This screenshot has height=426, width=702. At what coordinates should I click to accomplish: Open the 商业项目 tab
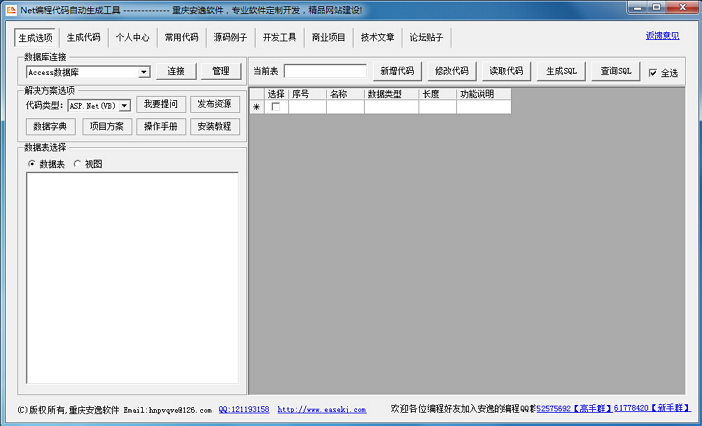coord(328,38)
